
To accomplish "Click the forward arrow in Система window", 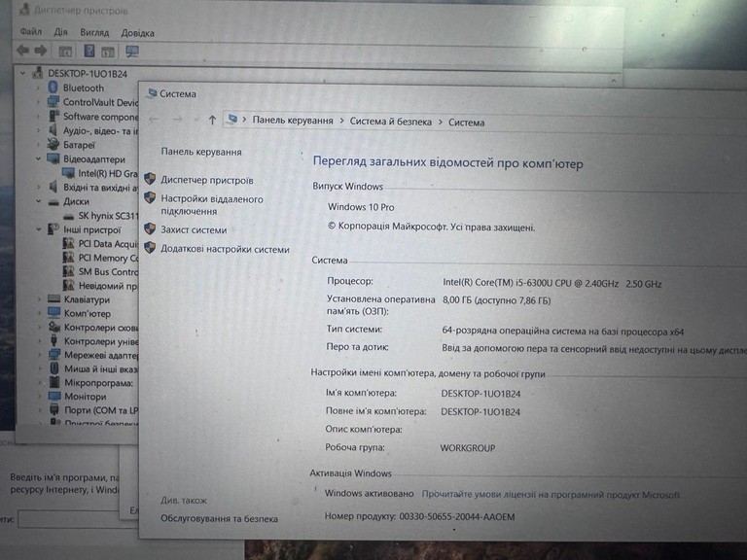I will coord(177,120).
